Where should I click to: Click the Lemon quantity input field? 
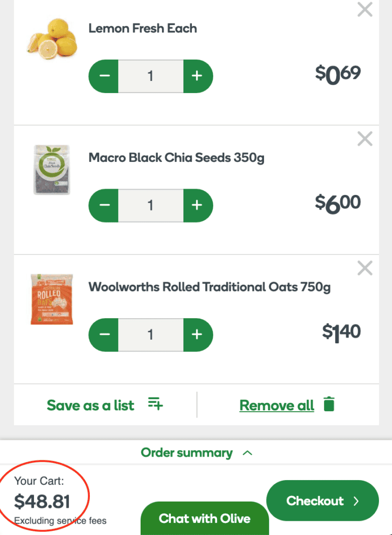point(151,76)
